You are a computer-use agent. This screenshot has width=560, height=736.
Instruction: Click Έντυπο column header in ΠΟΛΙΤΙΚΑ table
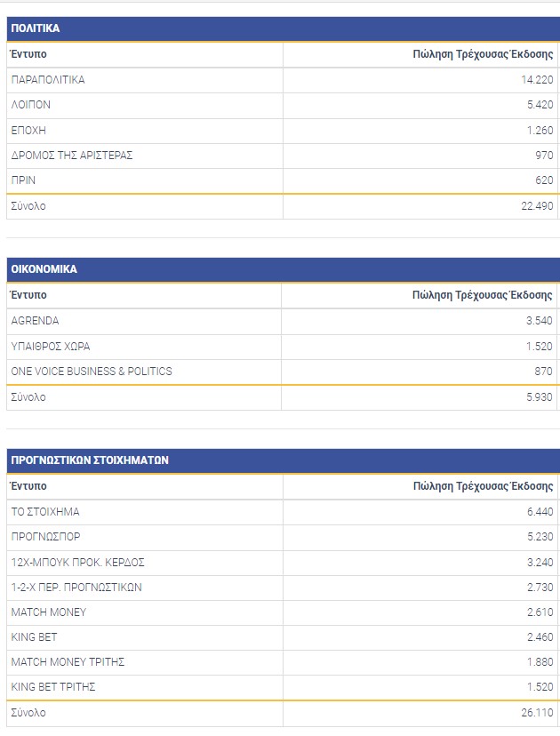(28, 54)
